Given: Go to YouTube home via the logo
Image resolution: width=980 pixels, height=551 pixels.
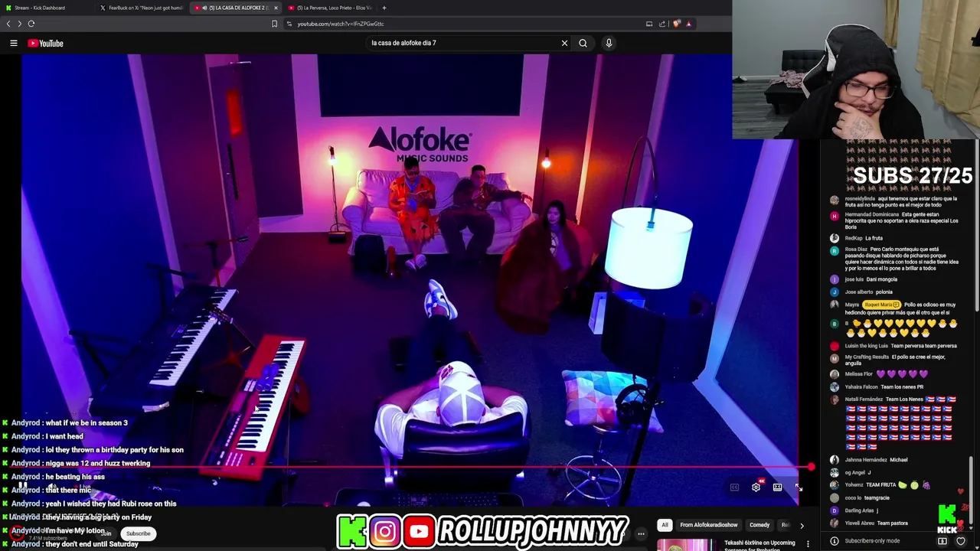Looking at the screenshot, I should tap(46, 43).
